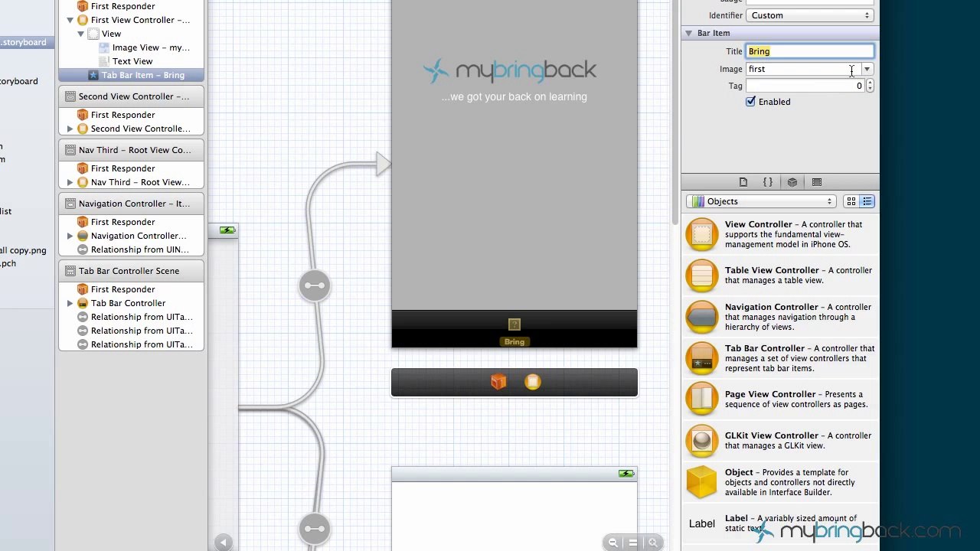Open the Code Snippet library tab
Viewport: 980px width, 551px height.
click(768, 182)
